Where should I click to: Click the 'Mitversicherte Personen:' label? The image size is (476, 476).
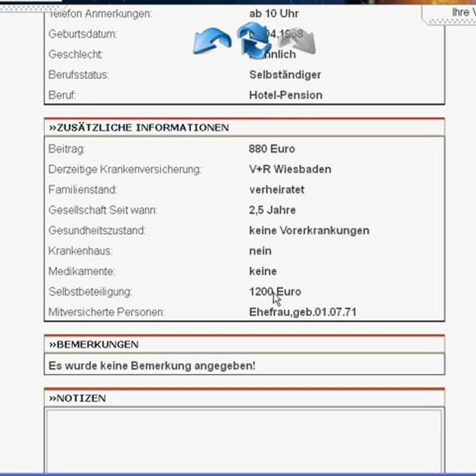click(106, 312)
